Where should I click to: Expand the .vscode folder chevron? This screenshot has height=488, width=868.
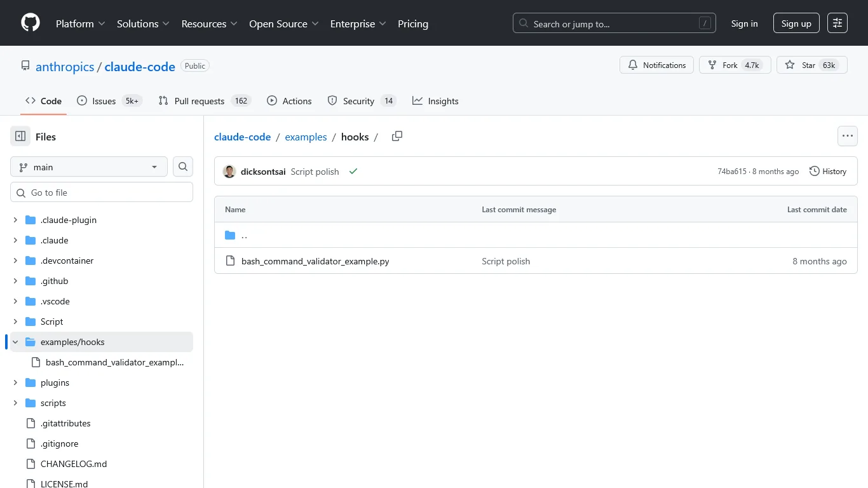tap(15, 301)
